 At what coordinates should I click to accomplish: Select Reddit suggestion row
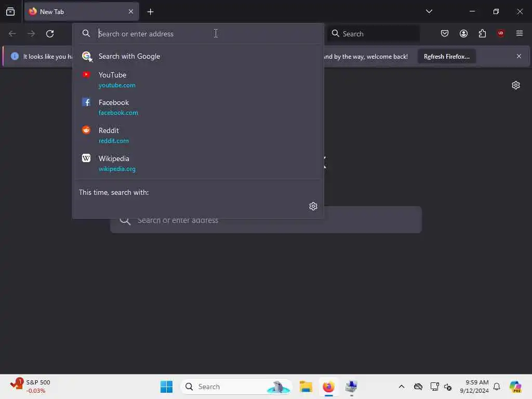coord(198,136)
